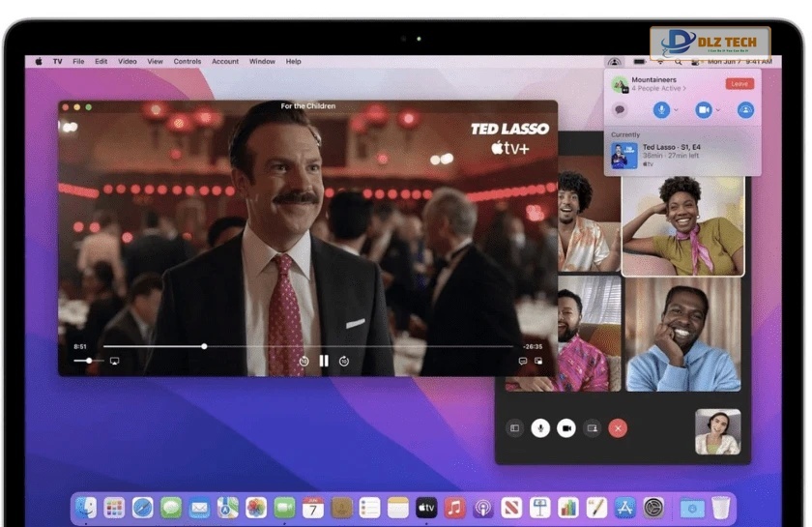Viewport: 812px width, 527px height.
Task: Enable picture-in-picture for the video
Action: 538,361
